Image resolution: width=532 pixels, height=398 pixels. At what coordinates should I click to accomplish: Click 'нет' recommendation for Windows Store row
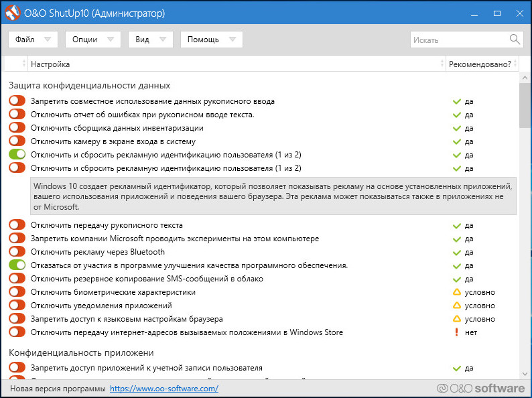471,332
